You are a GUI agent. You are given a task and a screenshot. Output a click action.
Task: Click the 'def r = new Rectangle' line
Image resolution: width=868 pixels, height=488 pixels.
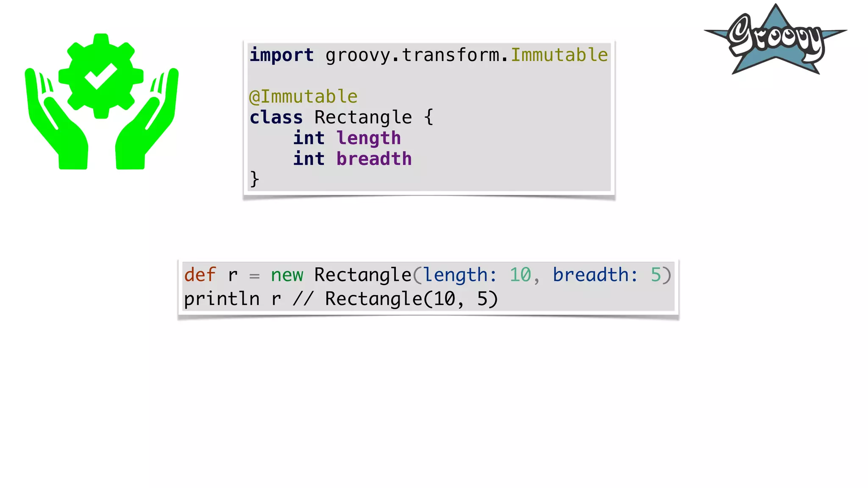click(428, 275)
